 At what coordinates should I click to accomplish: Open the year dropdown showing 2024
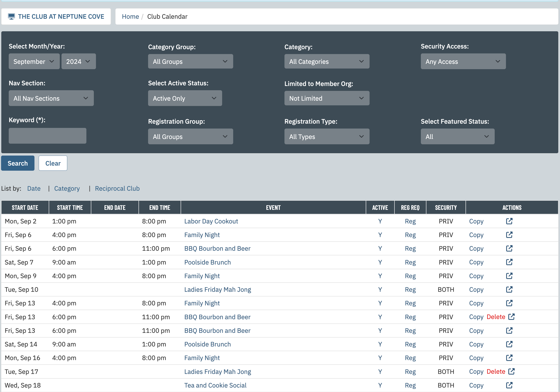point(79,61)
